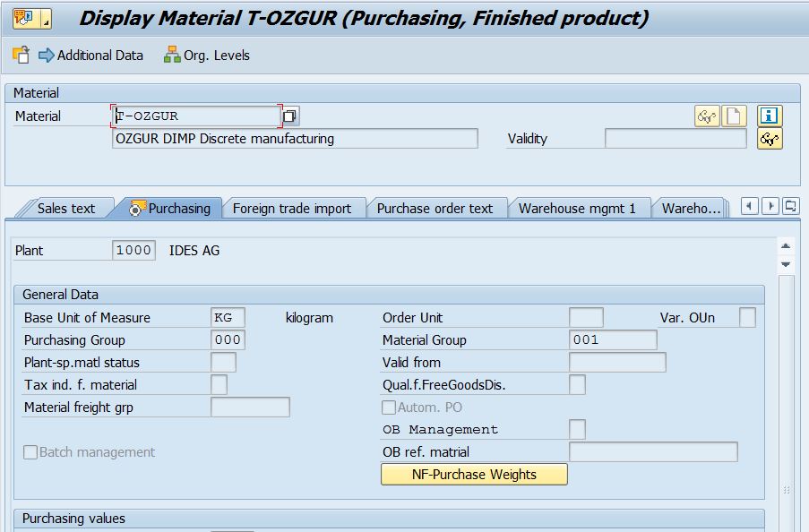The image size is (809, 532).
Task: Click the blank document icon beside material
Action: coord(734,116)
